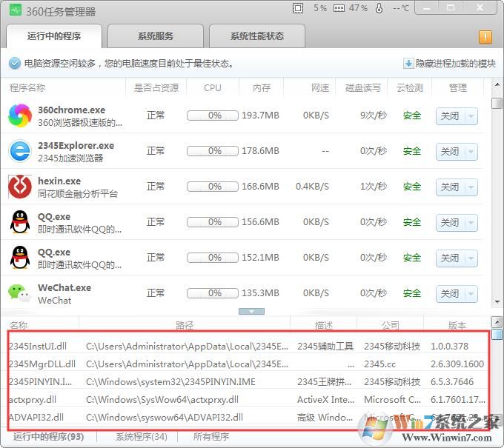The height and width of the screenshot is (448, 504).
Task: Expand 关闭 dropdown arrow for WeChat.exe
Action: (471, 293)
